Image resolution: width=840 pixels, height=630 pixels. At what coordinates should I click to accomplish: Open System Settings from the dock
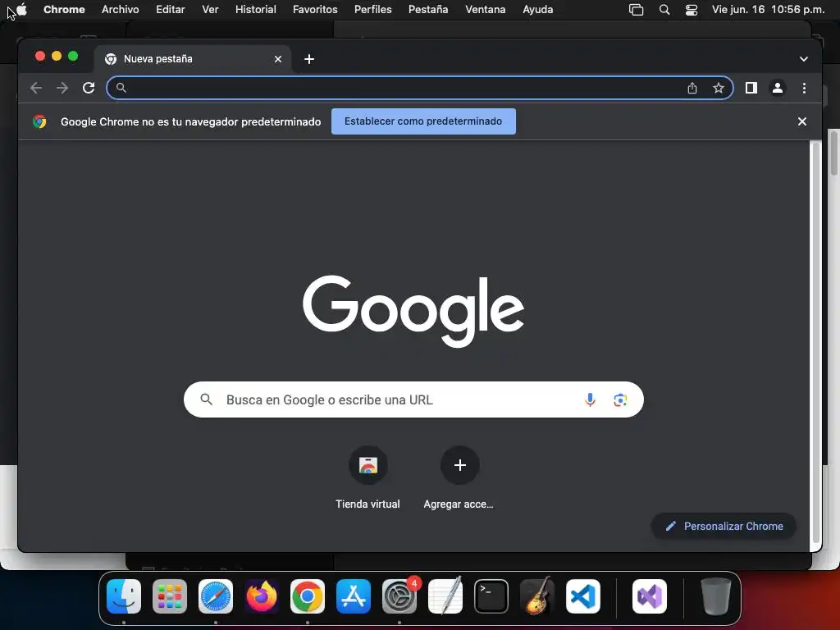[399, 596]
